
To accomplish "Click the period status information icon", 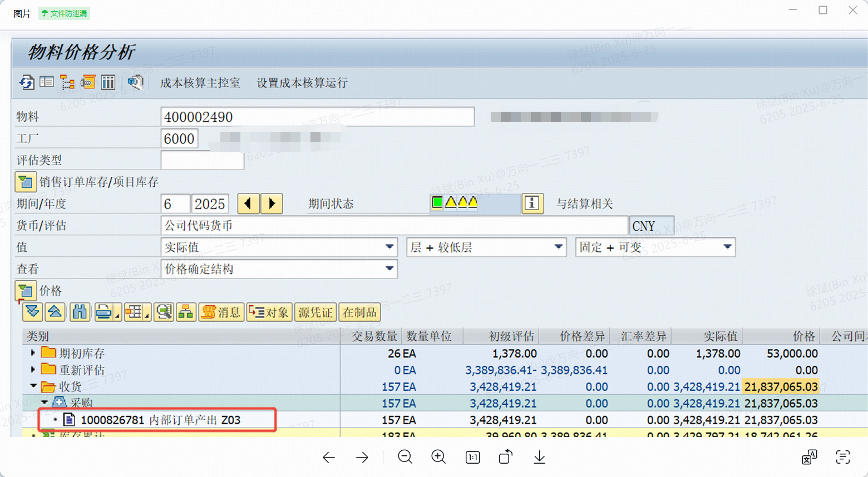I will point(532,203).
